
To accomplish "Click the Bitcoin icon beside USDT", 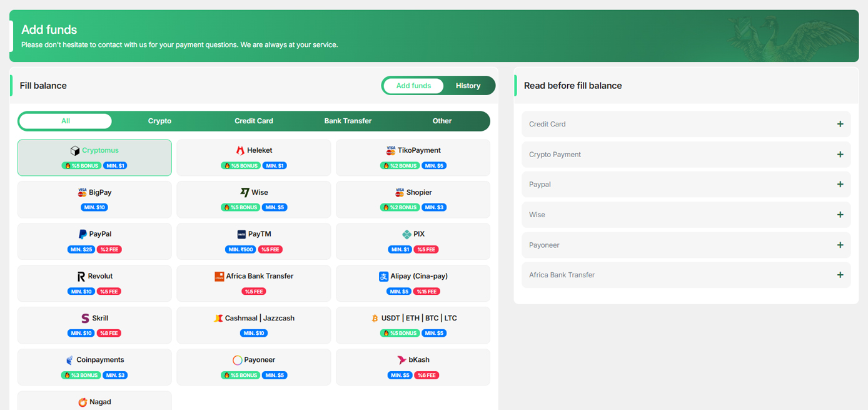I will tap(375, 318).
